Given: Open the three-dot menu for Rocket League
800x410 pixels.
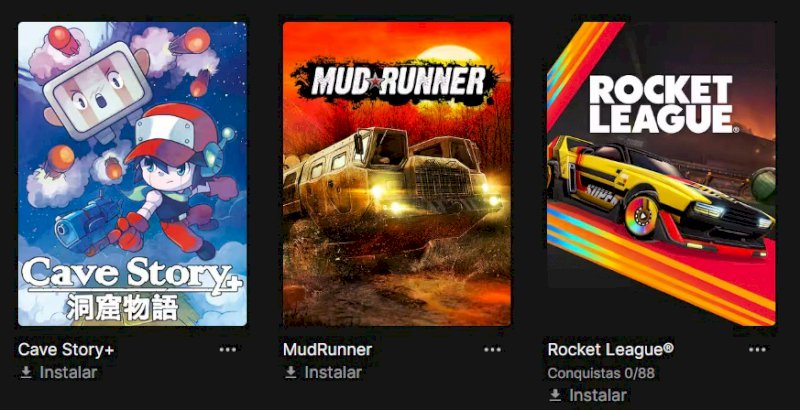Looking at the screenshot, I should [x=757, y=350].
